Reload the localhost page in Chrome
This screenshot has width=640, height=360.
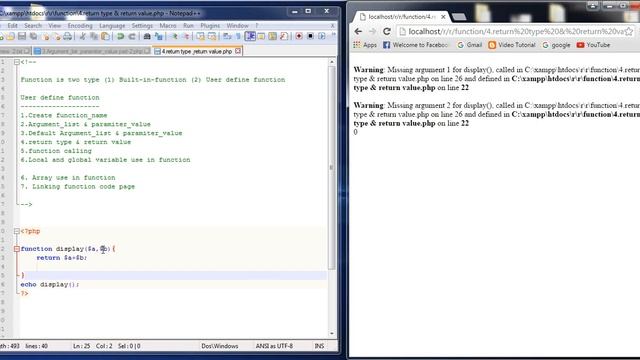(387, 31)
